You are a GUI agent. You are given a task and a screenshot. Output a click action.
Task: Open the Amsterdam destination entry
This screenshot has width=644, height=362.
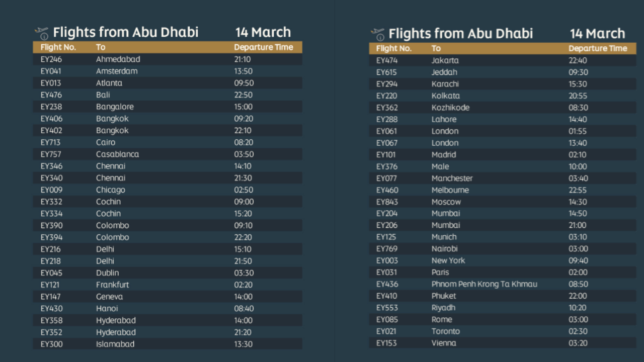117,71
